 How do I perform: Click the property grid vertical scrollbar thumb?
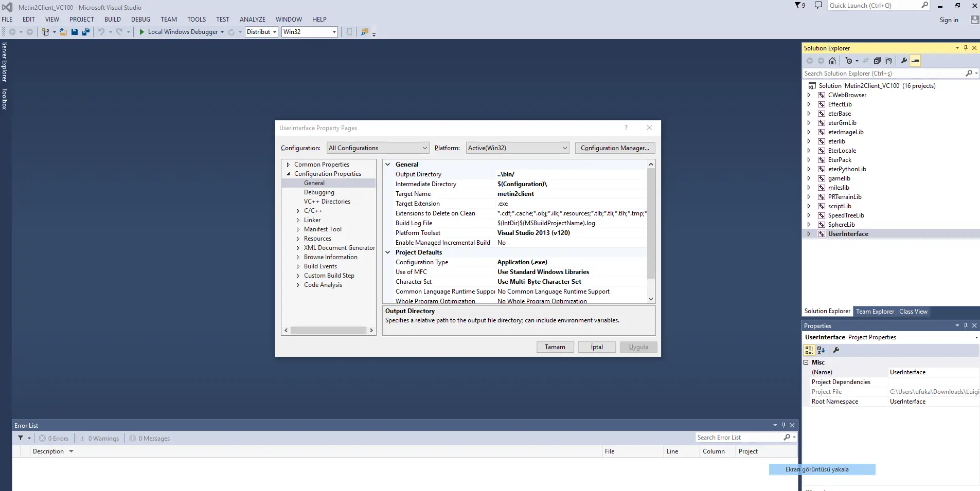click(651, 224)
